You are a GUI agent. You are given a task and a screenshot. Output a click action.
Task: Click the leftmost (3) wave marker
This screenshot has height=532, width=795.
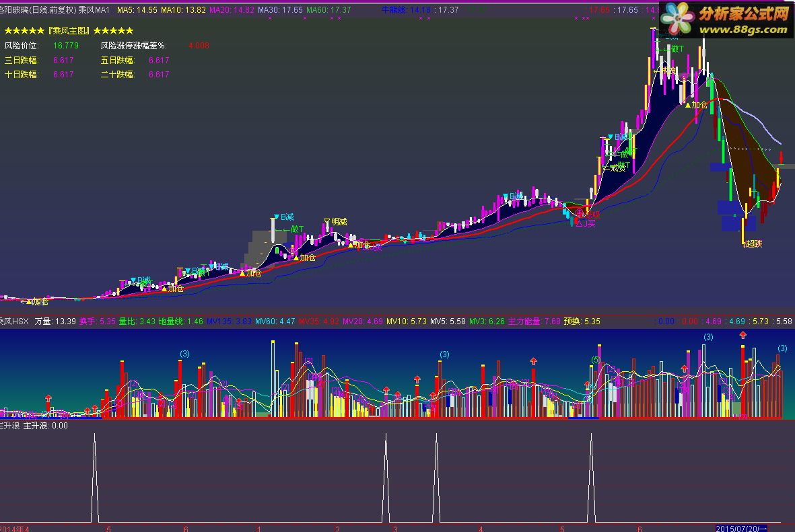click(x=184, y=354)
